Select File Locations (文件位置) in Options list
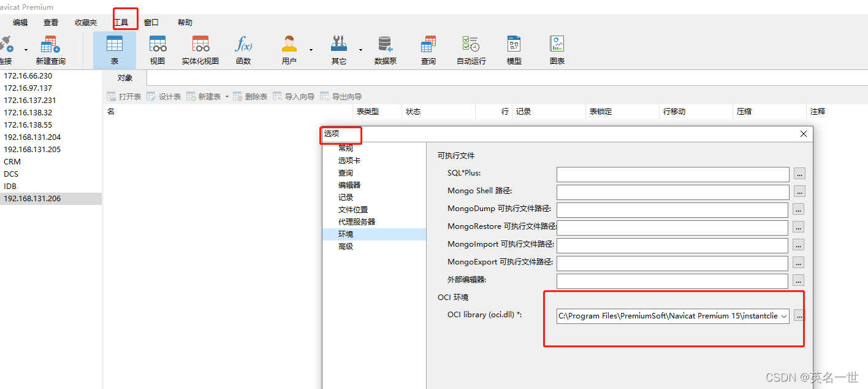This screenshot has width=868, height=389. coord(353,209)
